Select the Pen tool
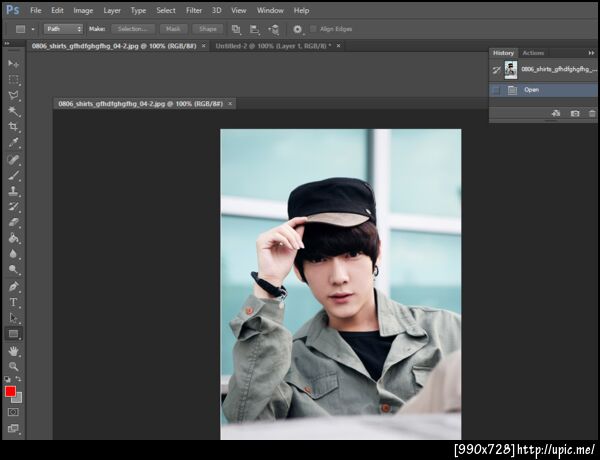Viewport: 600px width, 460px height. 13,286
